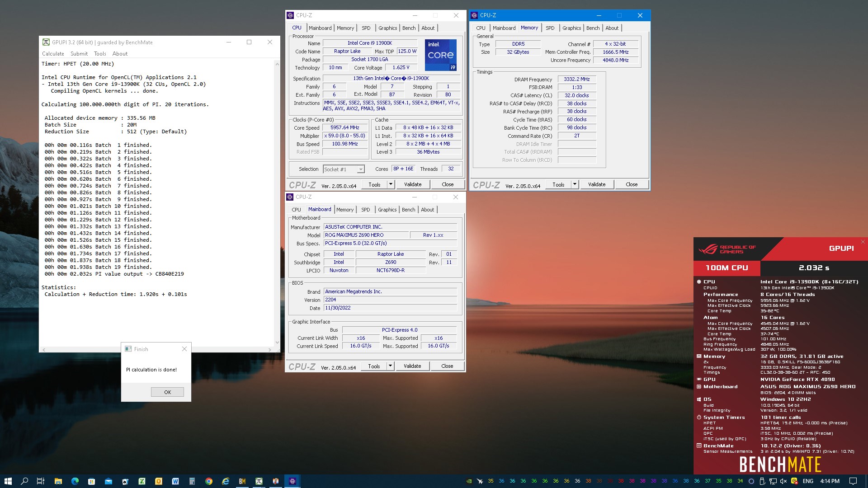Click the 5957.64 MHz Core Speed value

coord(345,127)
